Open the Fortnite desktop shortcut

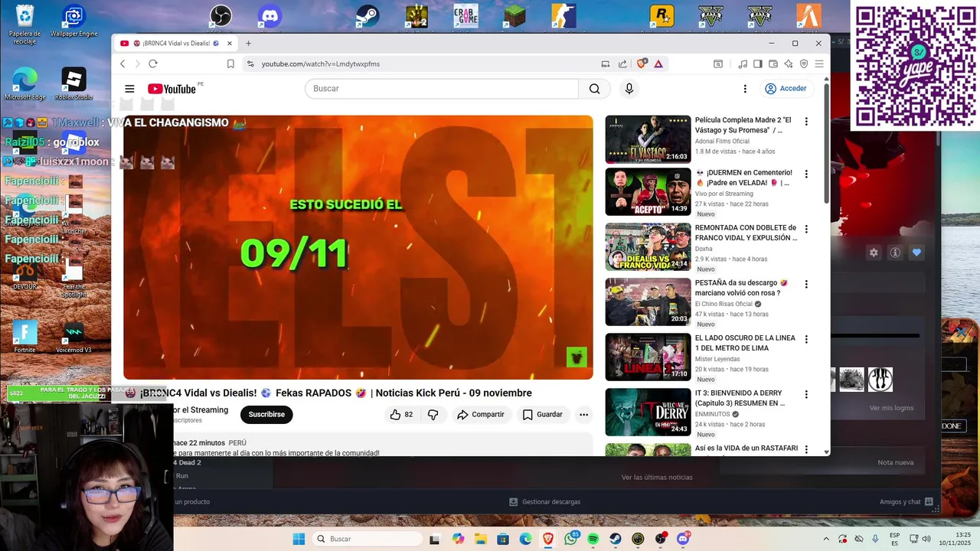(24, 337)
